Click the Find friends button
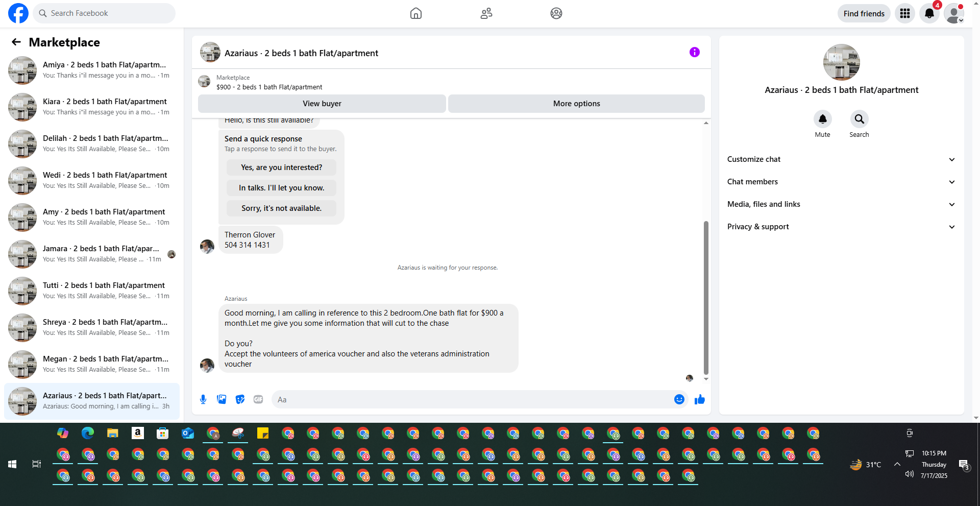 click(x=864, y=13)
